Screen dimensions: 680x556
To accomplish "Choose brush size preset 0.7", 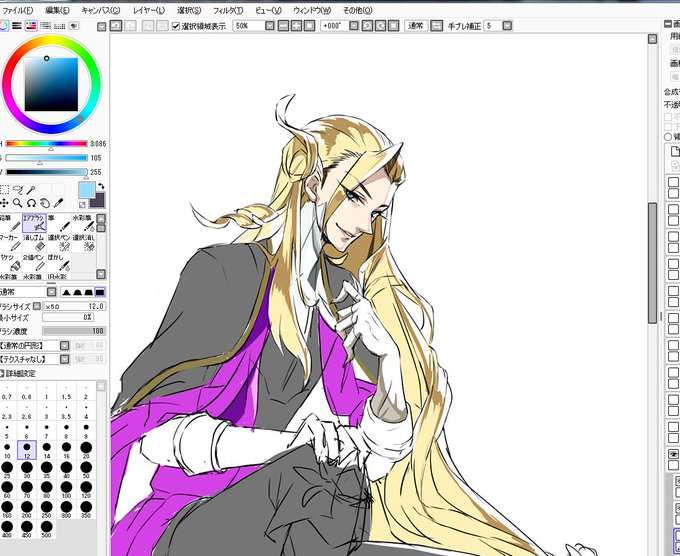I will [7, 391].
